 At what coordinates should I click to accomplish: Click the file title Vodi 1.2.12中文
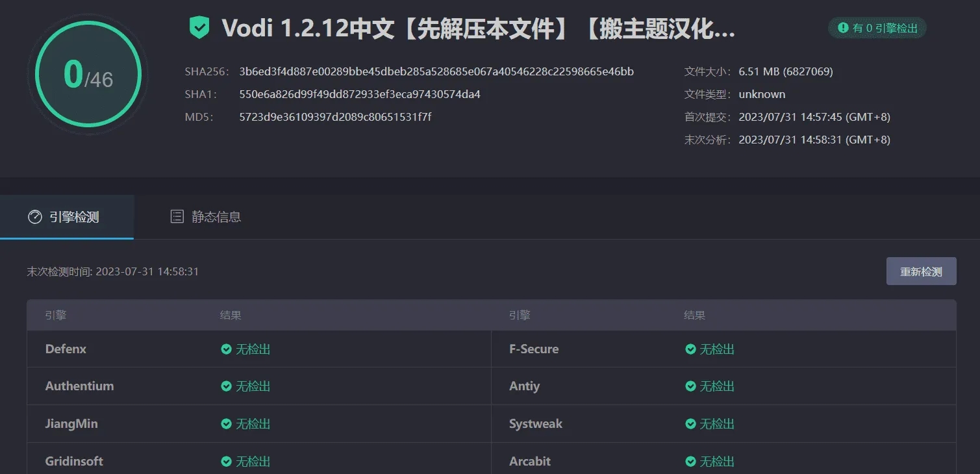pyautogui.click(x=479, y=29)
